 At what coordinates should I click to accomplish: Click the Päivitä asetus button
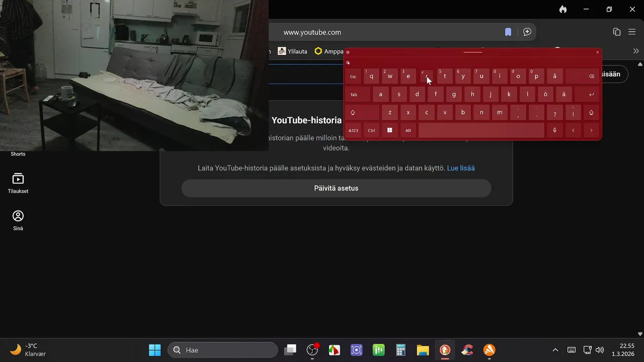[336, 188]
